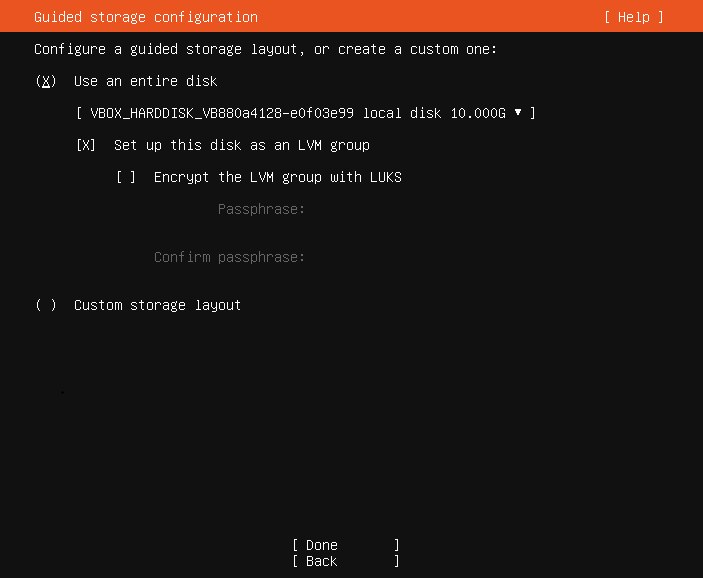Click the greyed-out Passphrase label

click(261, 209)
